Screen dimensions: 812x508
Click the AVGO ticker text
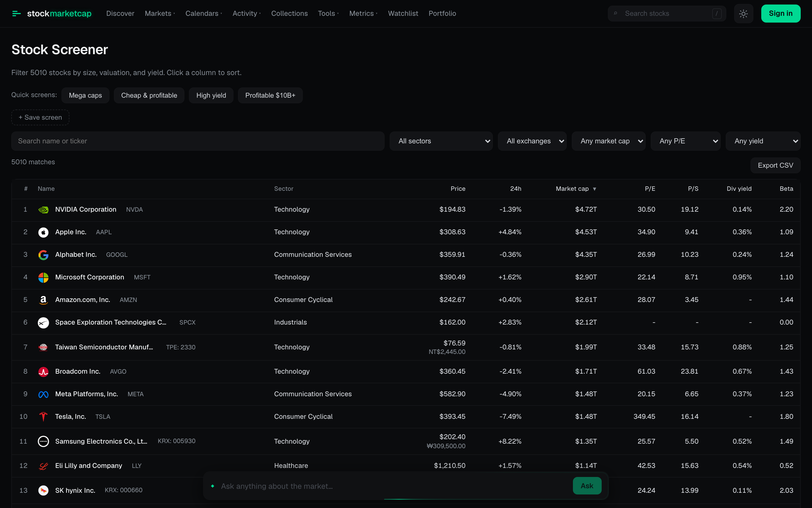click(118, 372)
